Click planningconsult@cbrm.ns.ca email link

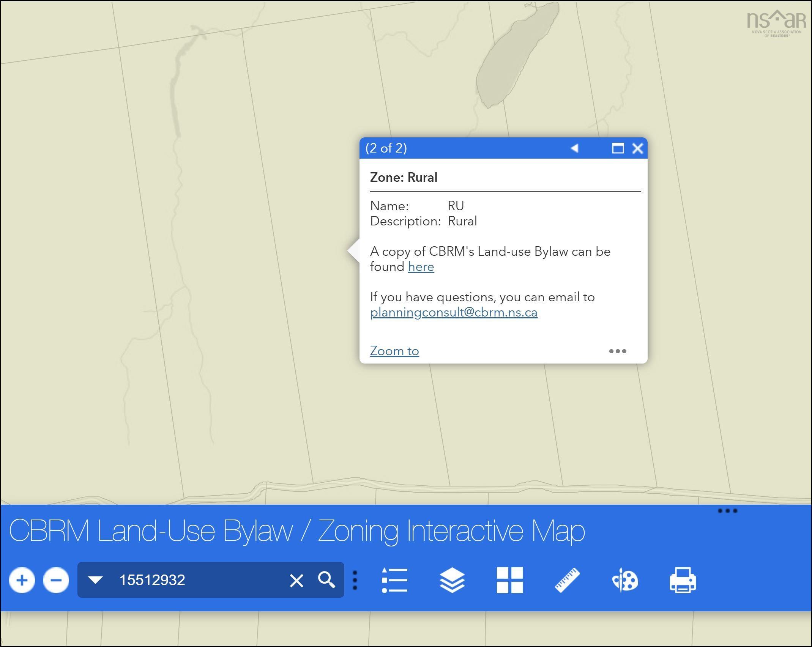tap(454, 312)
